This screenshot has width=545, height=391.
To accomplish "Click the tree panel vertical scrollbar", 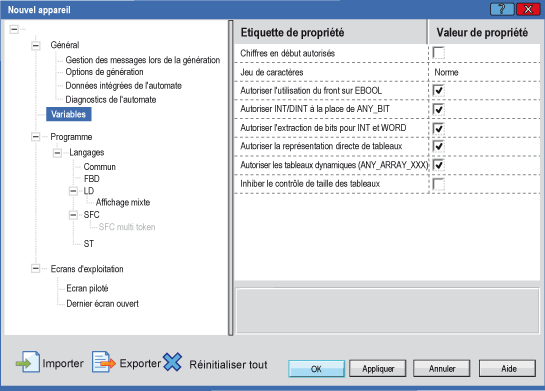I will click(230, 178).
